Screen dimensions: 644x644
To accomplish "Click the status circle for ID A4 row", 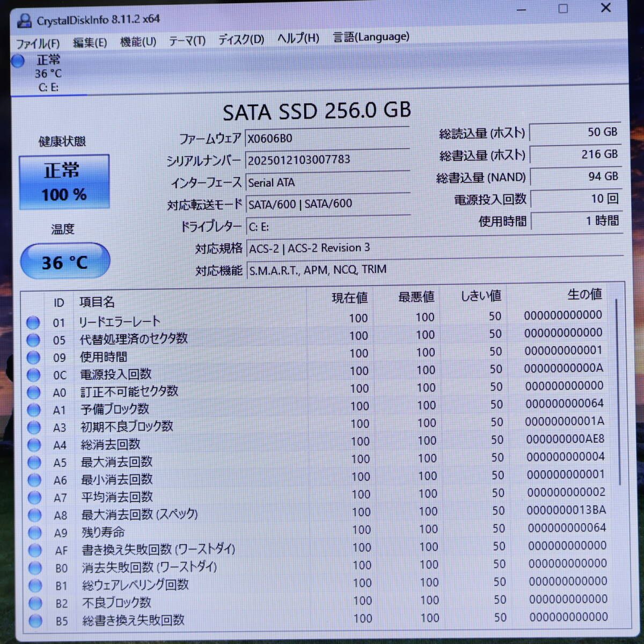I will pyautogui.click(x=34, y=445).
